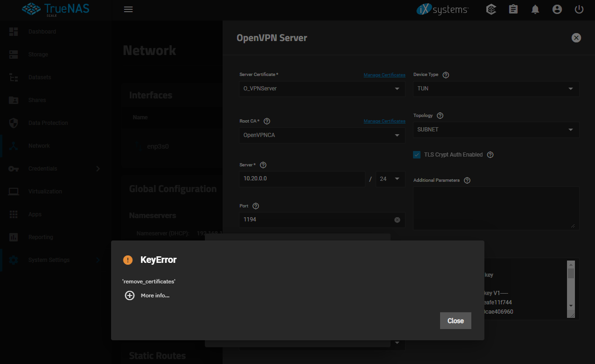Open the netmask 24 dropdown
This screenshot has height=364, width=595.
[x=391, y=179]
